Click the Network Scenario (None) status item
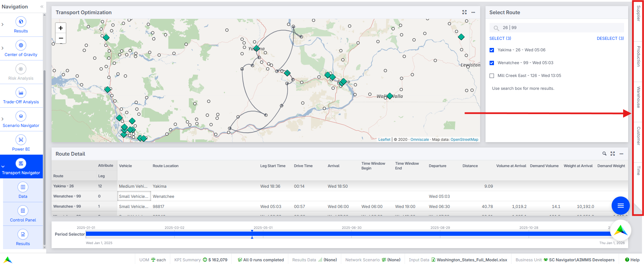The height and width of the screenshot is (264, 644). click(x=373, y=260)
